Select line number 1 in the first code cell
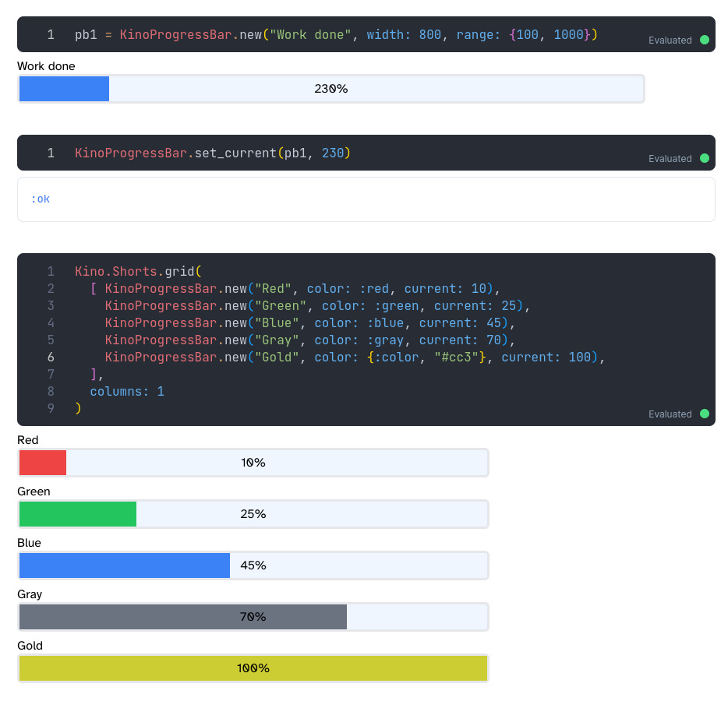Viewport: 728px width, 701px height. (x=51, y=34)
